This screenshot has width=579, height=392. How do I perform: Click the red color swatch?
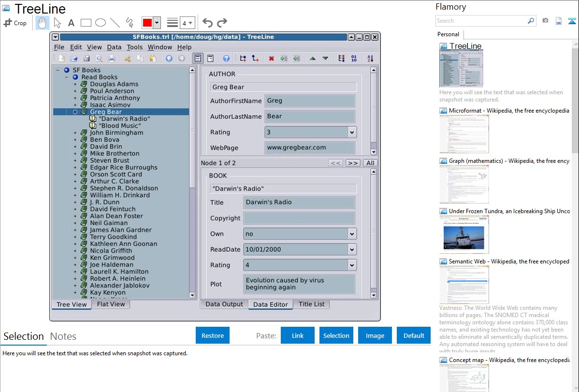point(147,23)
